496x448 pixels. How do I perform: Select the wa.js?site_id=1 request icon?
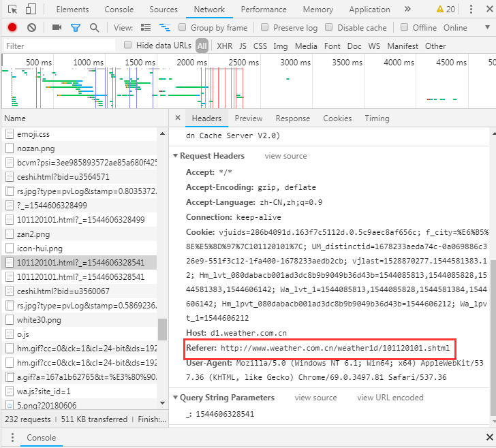coord(10,391)
